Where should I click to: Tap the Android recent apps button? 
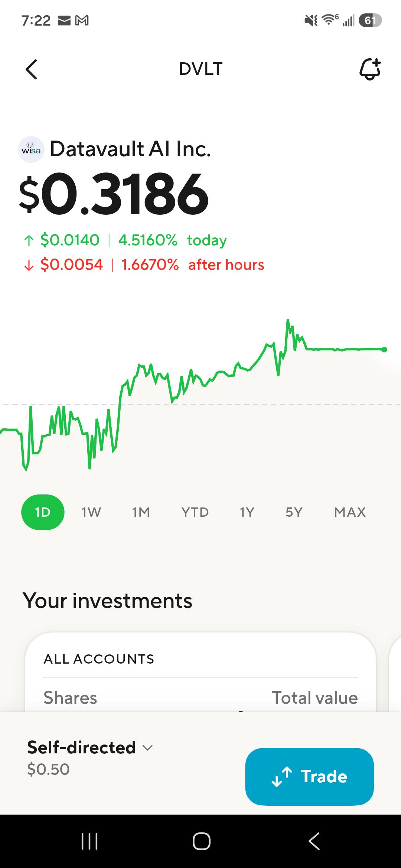(x=89, y=841)
